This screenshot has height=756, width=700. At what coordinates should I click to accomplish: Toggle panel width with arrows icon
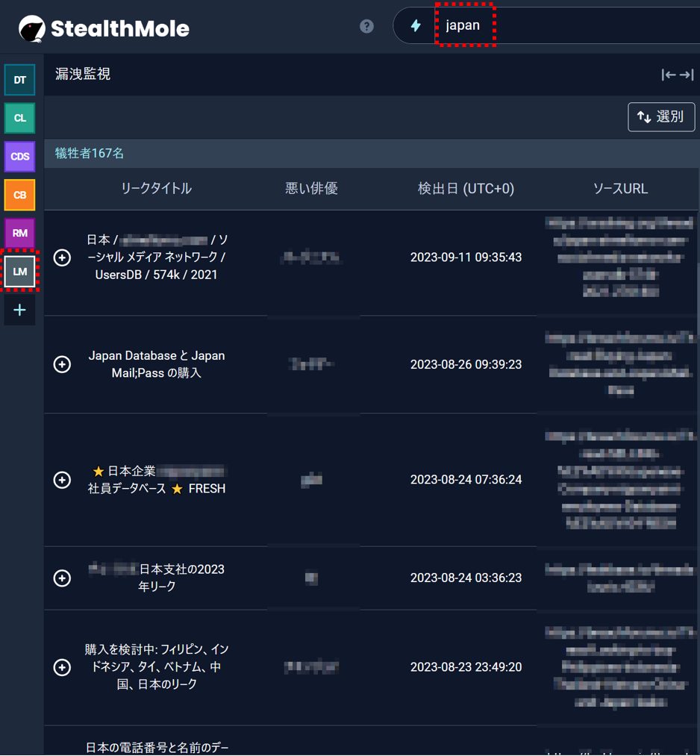pos(677,75)
